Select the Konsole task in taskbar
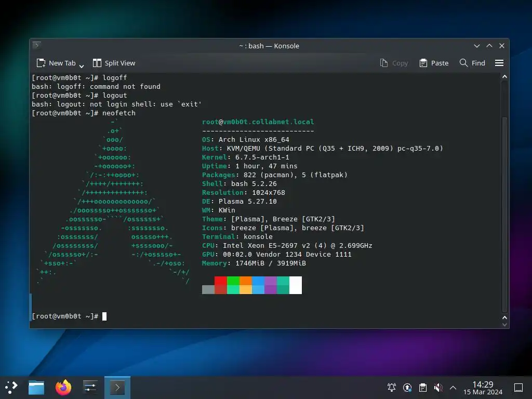 pos(117,388)
